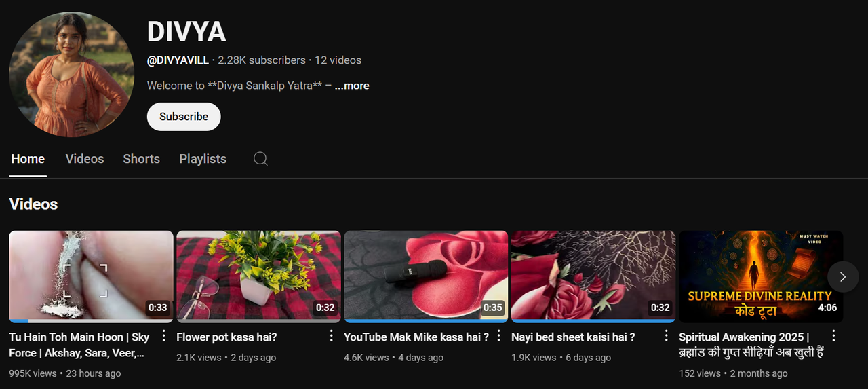The image size is (868, 389).
Task: Open options menu for Tu Hain Toh Main Hoon video
Action: tap(163, 336)
